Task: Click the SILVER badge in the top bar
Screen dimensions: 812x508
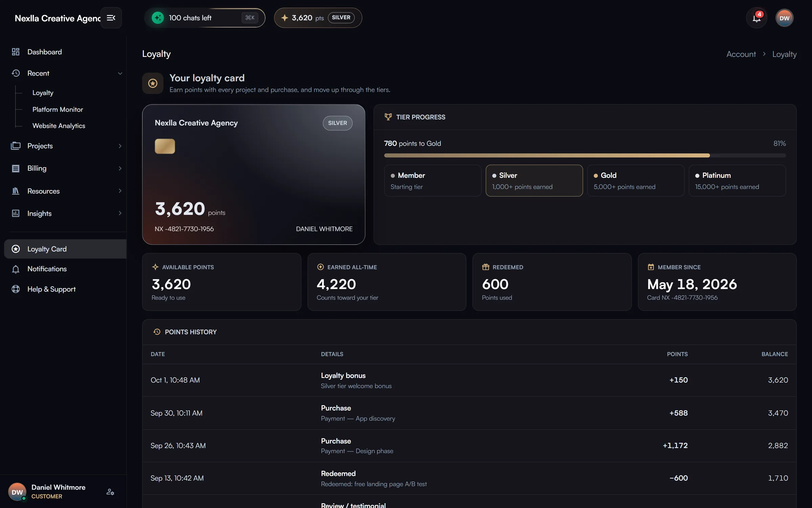Action: [x=341, y=18]
